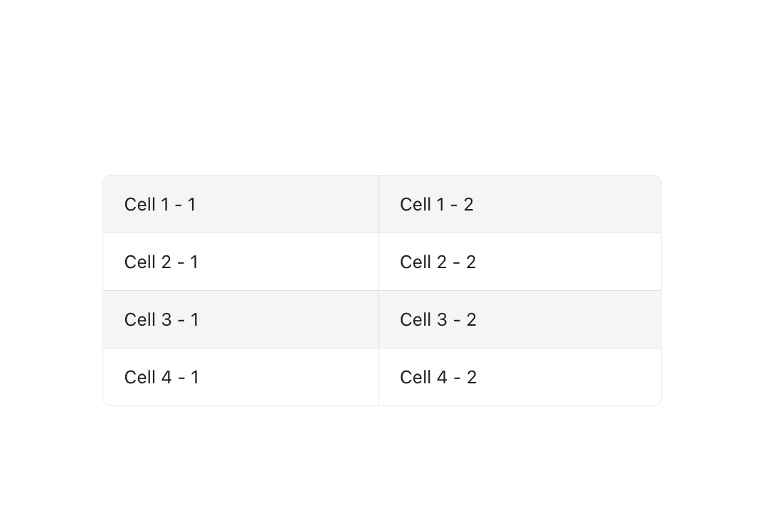Click the table's bottom-right rounded corner
This screenshot has height=532, width=757.
coord(658,403)
